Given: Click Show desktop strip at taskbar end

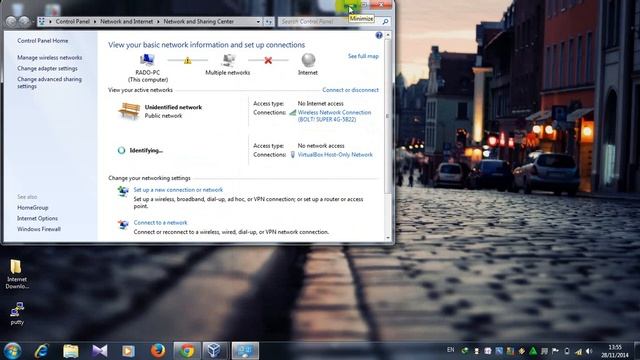Looking at the screenshot, I should pyautogui.click(x=637, y=351).
